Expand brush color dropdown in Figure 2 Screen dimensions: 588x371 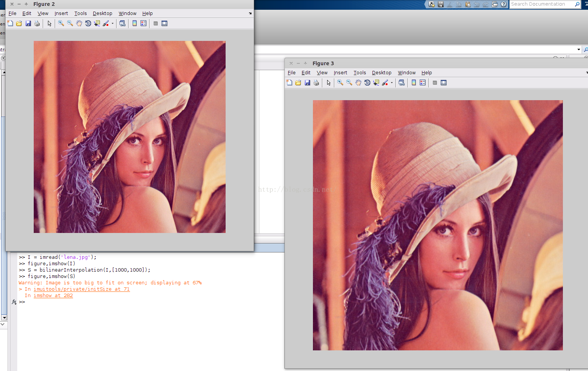112,23
